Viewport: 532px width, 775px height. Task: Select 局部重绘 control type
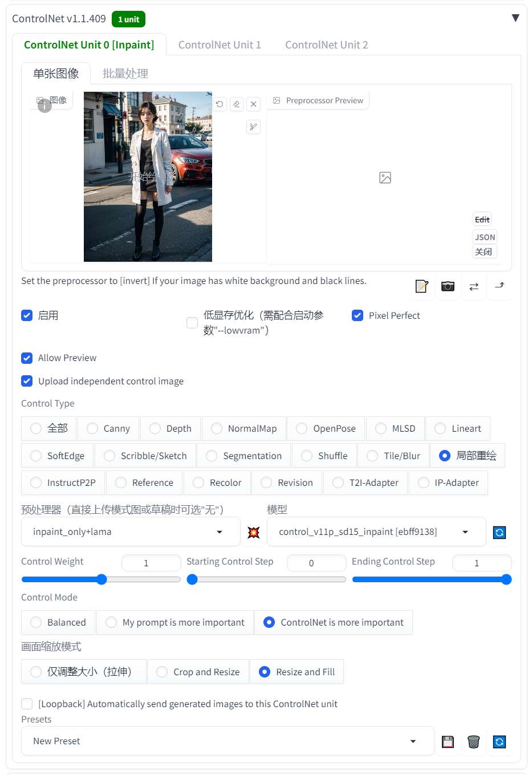468,456
